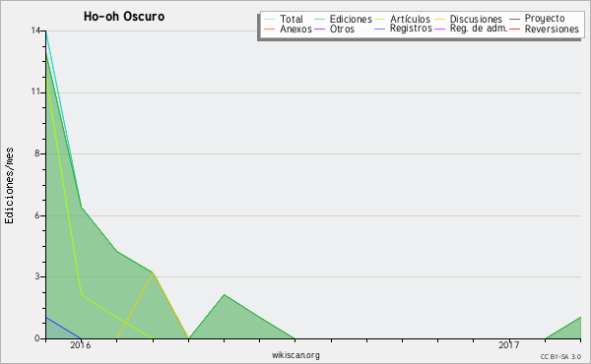Click the 0 y-axis value
The width and height of the screenshot is (591, 364).
click(37, 338)
